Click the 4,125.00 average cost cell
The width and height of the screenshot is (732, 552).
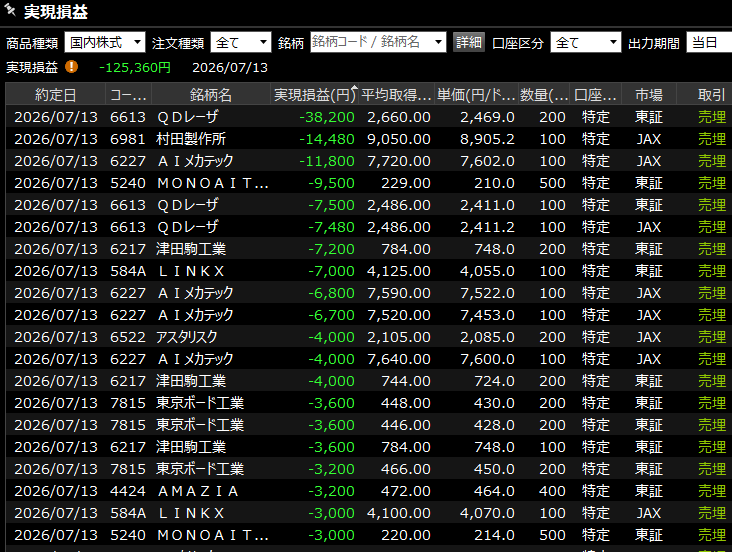tap(399, 271)
